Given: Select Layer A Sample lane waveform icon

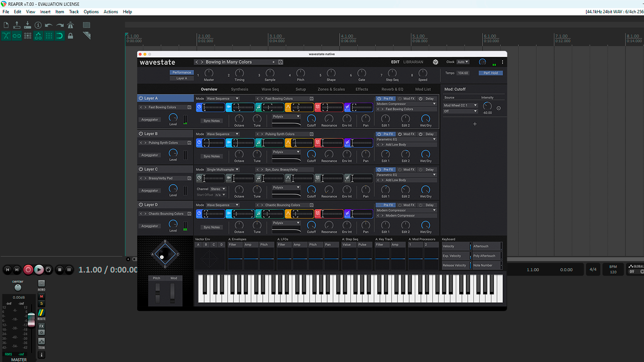Looking at the screenshot, I should pyautogui.click(x=229, y=107).
